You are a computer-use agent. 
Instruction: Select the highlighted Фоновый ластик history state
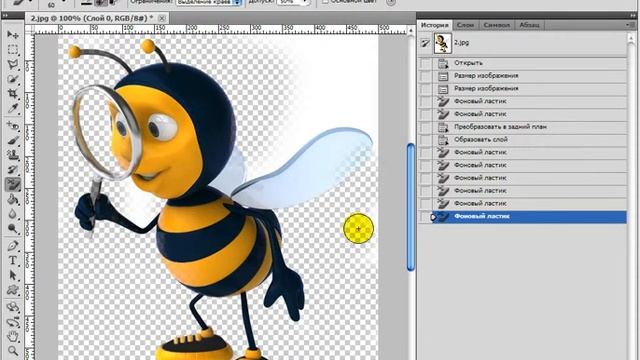(530, 216)
